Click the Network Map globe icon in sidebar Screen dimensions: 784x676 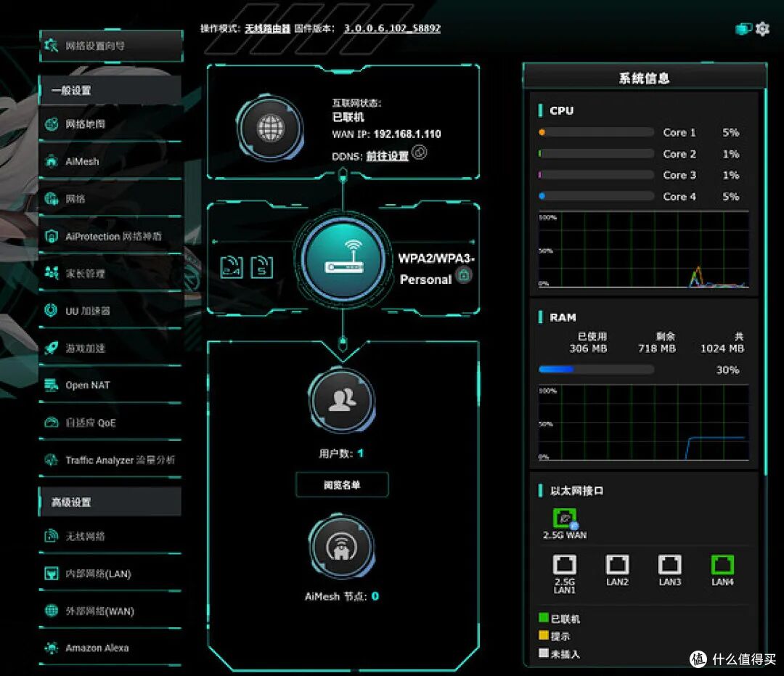point(52,124)
